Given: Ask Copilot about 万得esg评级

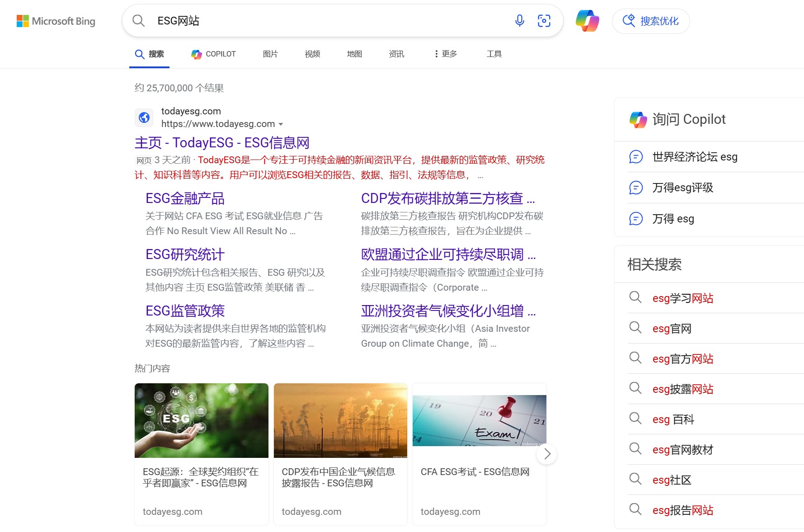Looking at the screenshot, I should (x=682, y=188).
